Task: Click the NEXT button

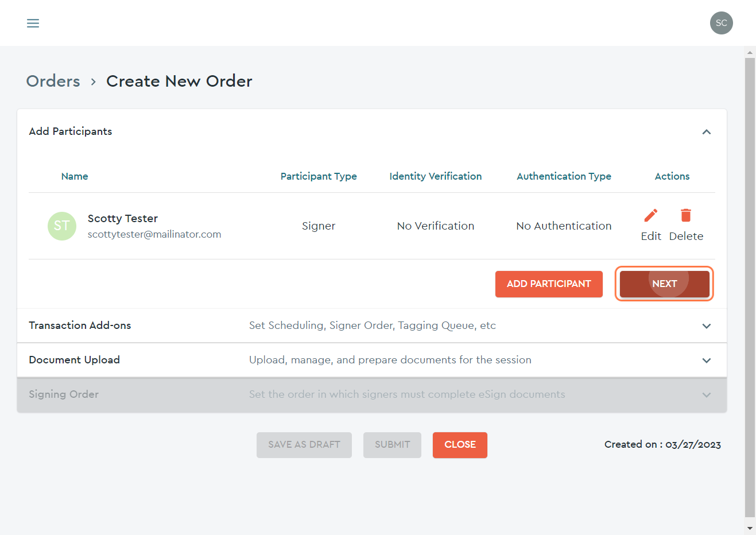Action: point(664,284)
